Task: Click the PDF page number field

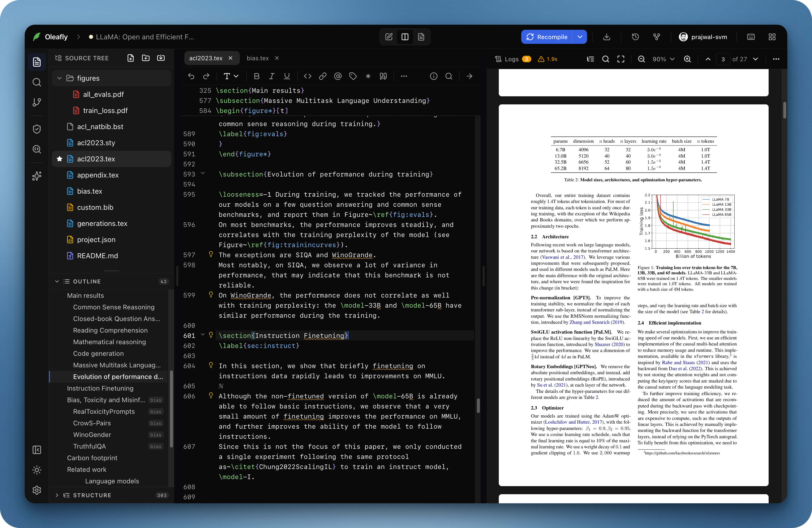Action: [x=723, y=59]
